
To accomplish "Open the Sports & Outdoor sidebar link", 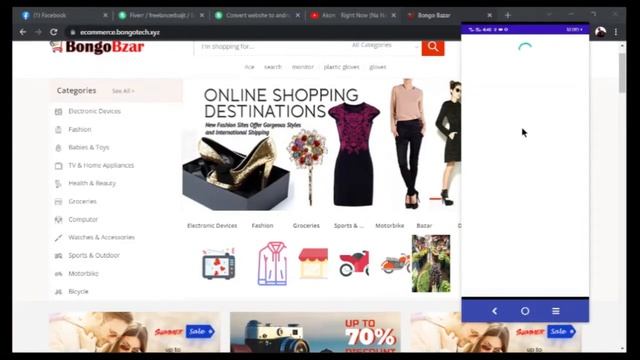I will tap(94, 255).
